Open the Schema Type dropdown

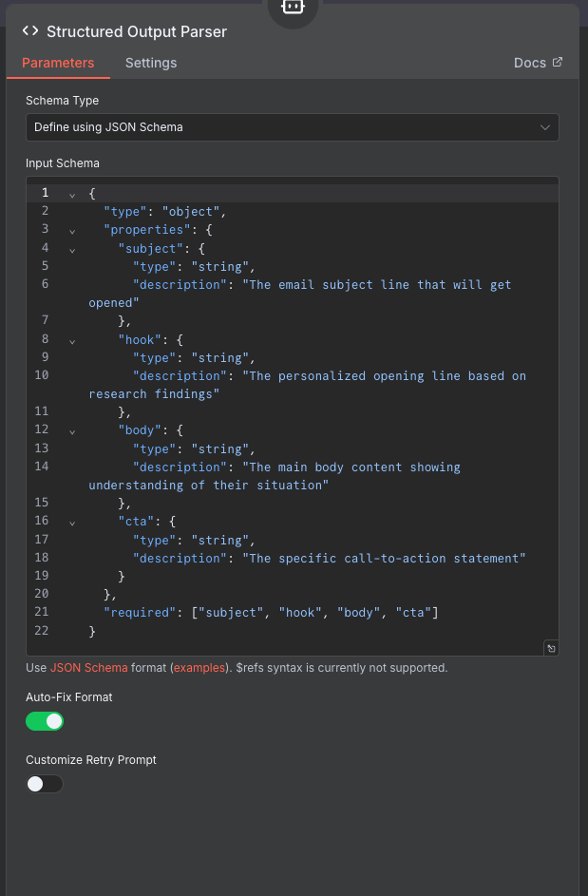292,126
